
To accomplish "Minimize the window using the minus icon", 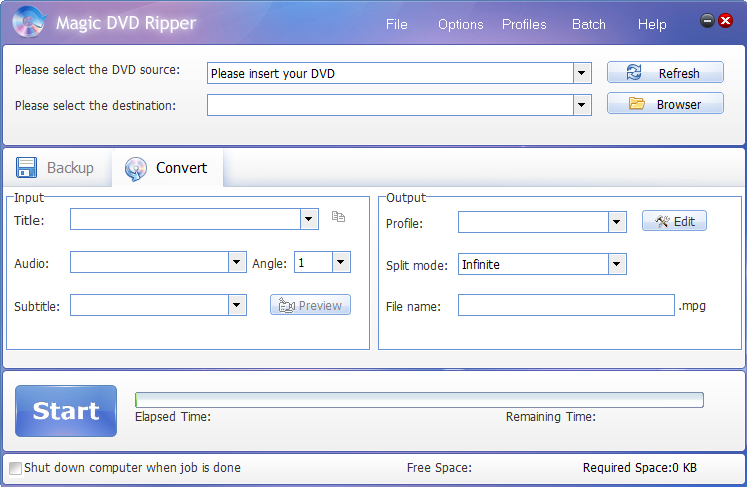I will 707,20.
